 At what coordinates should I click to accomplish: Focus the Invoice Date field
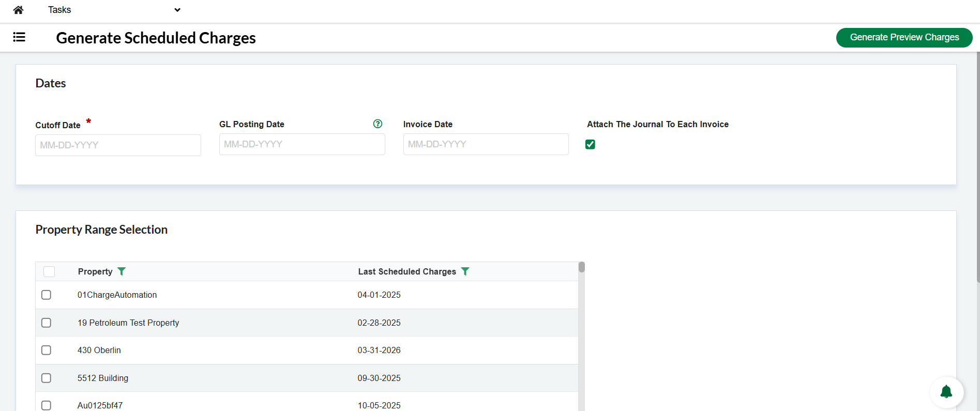486,144
